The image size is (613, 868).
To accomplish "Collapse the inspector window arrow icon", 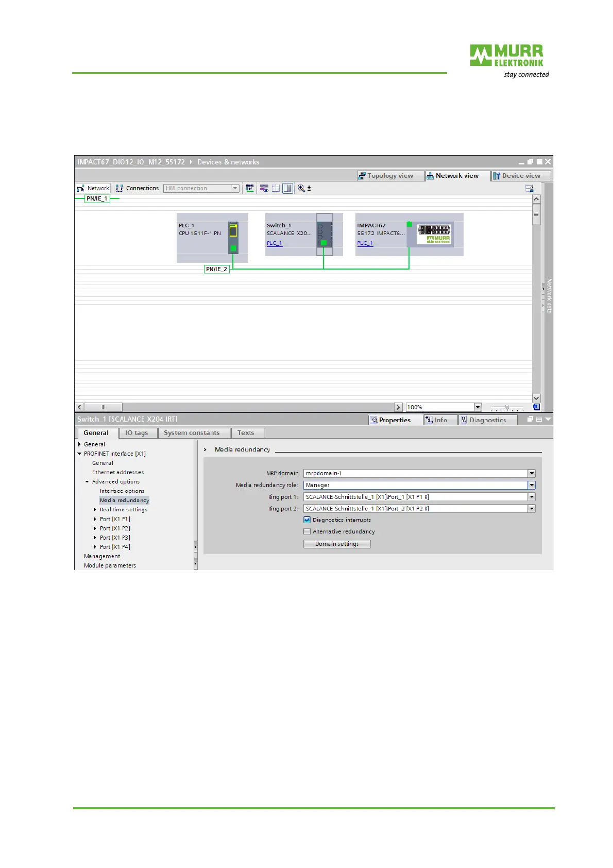I will [x=548, y=420].
